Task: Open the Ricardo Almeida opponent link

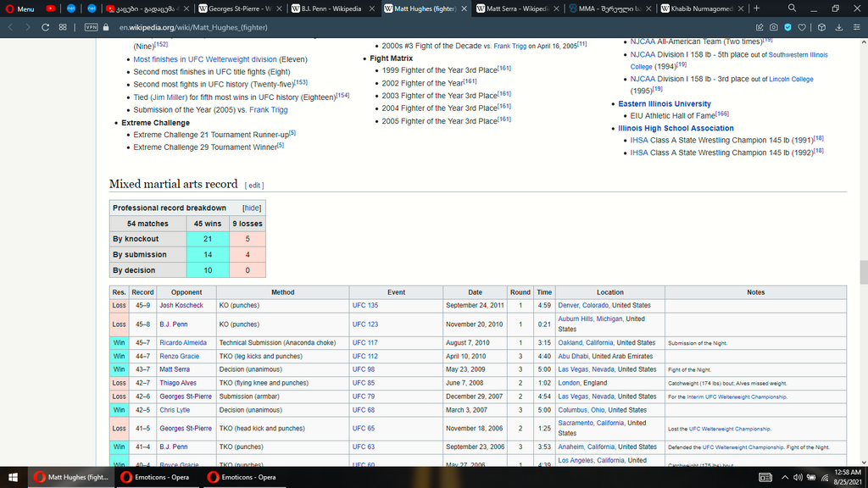Action: click(183, 343)
